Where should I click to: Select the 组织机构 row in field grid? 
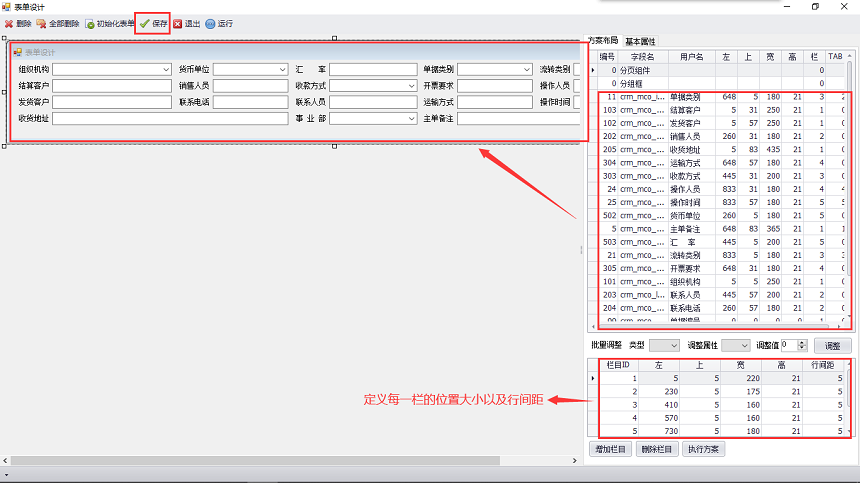tap(721, 281)
